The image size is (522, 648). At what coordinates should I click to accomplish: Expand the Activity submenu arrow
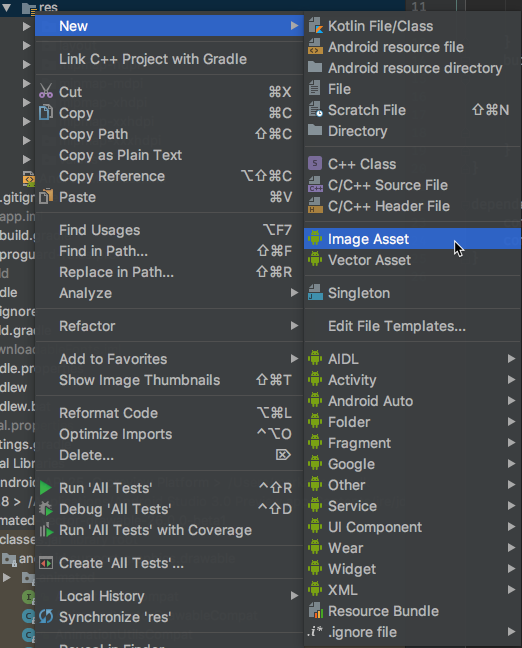(512, 379)
